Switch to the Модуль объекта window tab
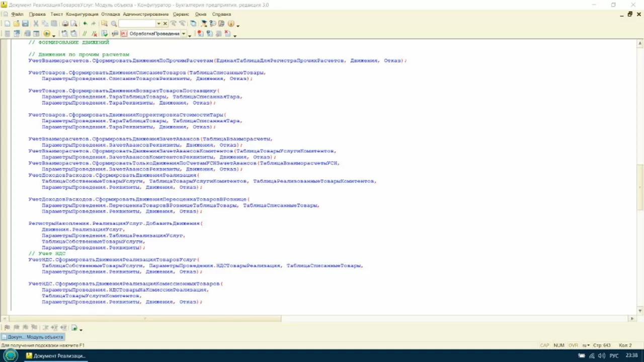The image size is (644, 362). point(33,337)
